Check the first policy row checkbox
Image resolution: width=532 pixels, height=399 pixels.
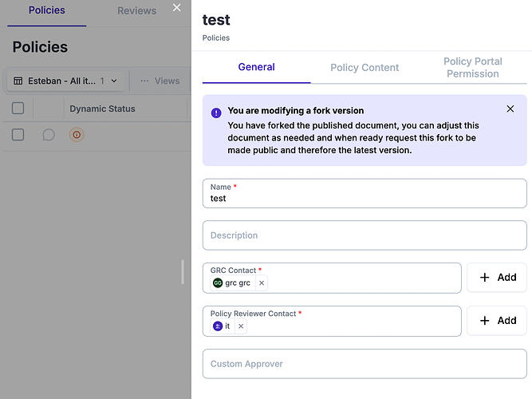[18, 135]
